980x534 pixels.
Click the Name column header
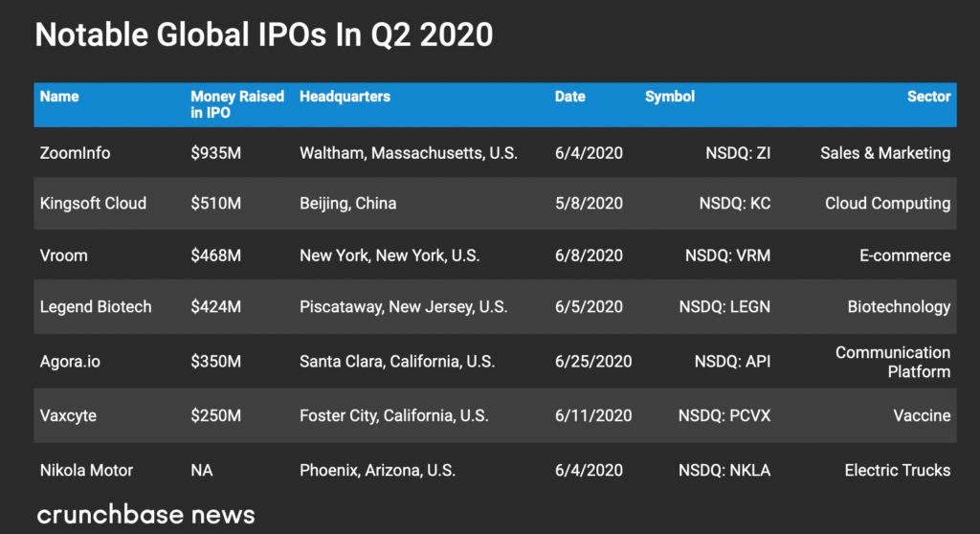(x=59, y=97)
